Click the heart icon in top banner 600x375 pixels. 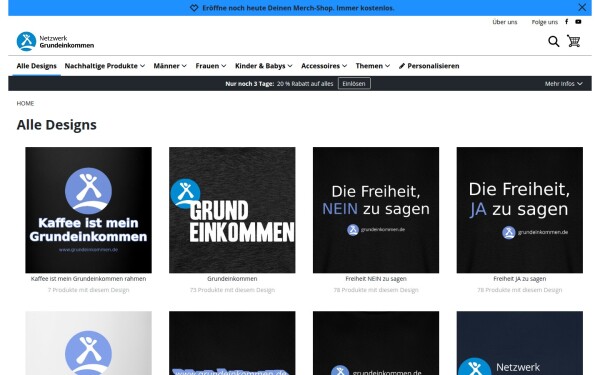pyautogui.click(x=194, y=8)
